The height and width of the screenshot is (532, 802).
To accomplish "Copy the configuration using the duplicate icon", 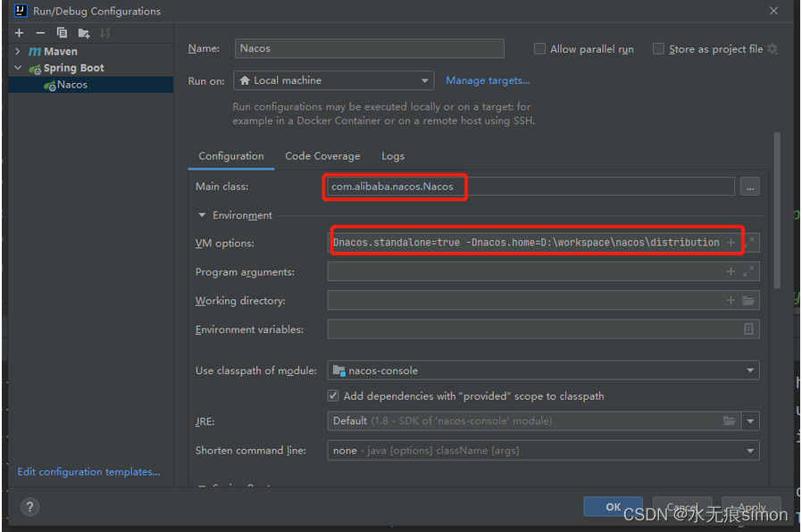I will click(62, 33).
